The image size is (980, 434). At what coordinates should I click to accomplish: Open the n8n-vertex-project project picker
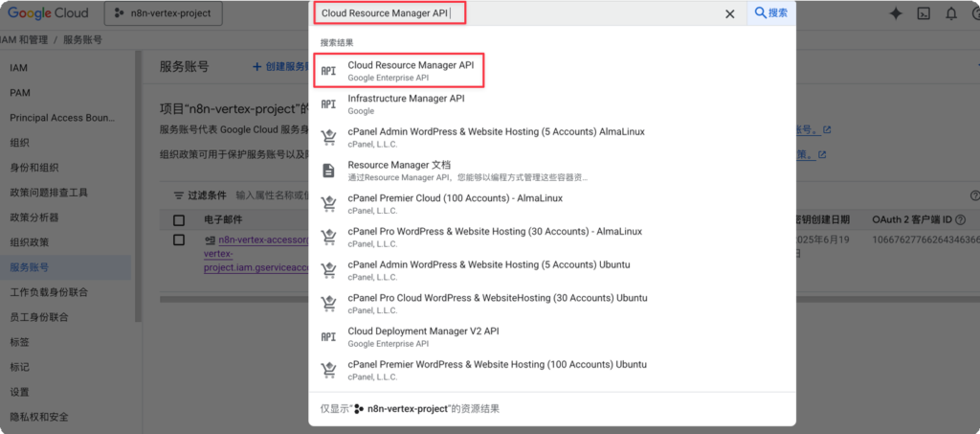[163, 13]
